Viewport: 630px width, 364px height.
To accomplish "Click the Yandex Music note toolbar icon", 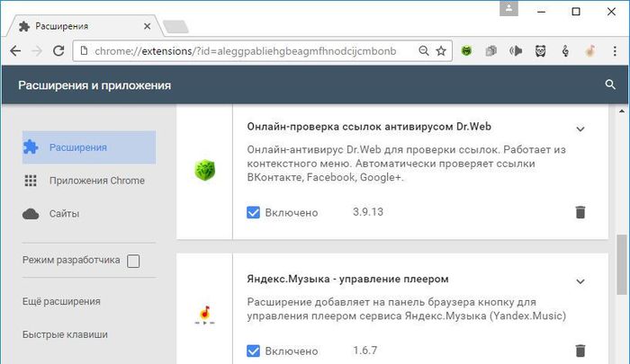I will pos(589,51).
